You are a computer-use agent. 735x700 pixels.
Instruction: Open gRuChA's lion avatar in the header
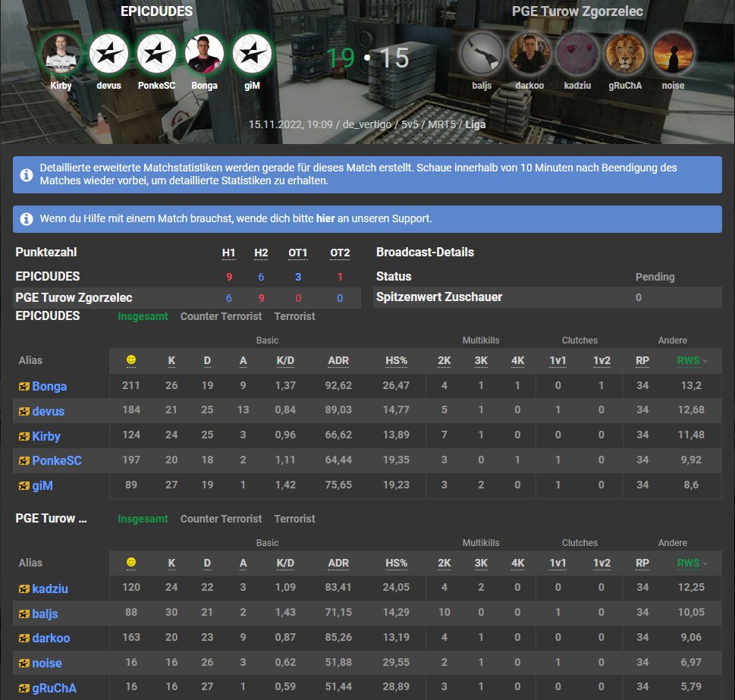coord(625,54)
